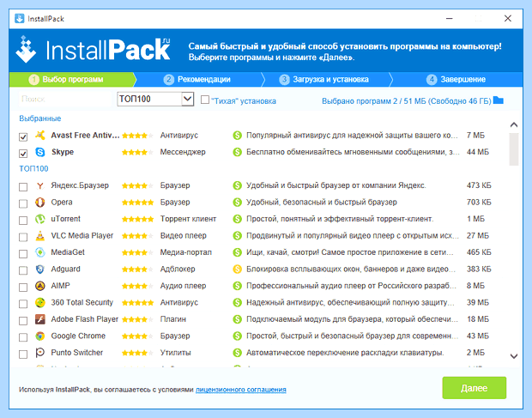Viewport: 532px width, 418px height.
Task: Click the InstallPack logo in the banner
Action: tap(93, 50)
